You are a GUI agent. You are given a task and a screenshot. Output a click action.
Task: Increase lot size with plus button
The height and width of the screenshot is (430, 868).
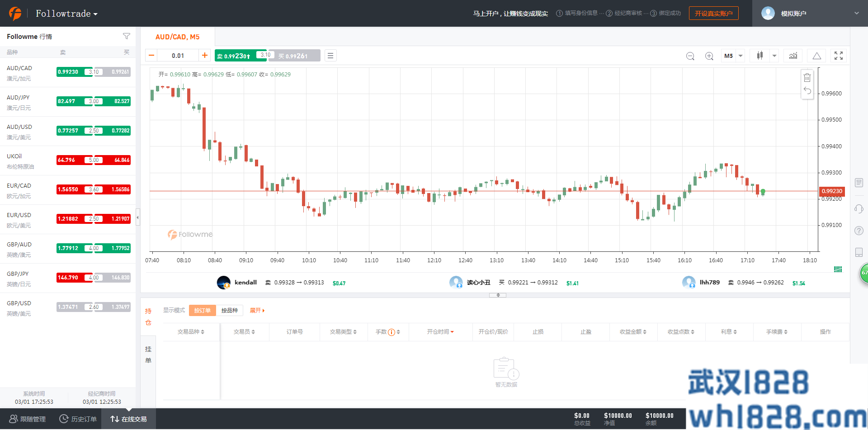click(205, 55)
